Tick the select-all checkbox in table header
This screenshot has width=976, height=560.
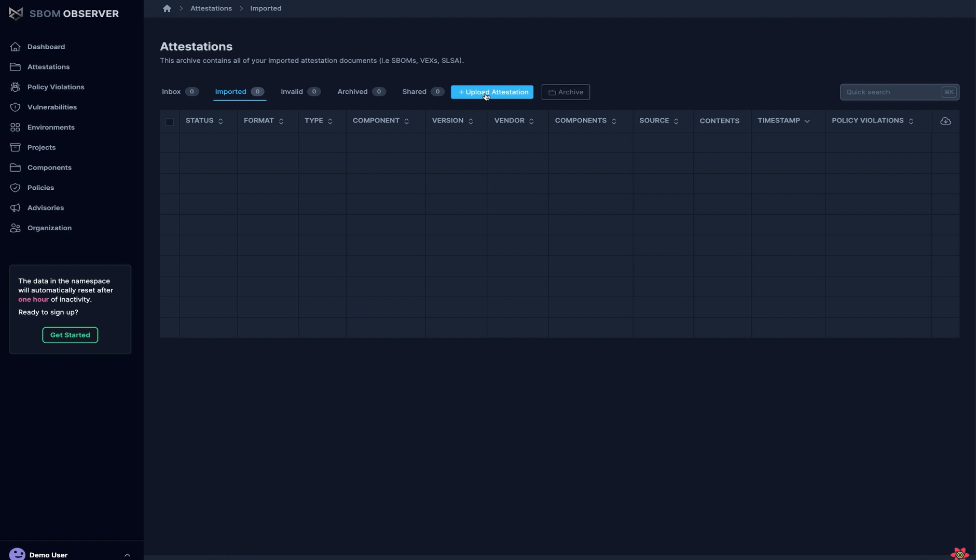pyautogui.click(x=170, y=121)
